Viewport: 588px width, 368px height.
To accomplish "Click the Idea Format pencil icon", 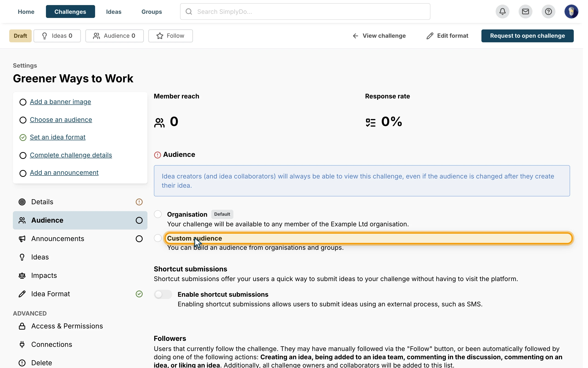I will [22, 294].
